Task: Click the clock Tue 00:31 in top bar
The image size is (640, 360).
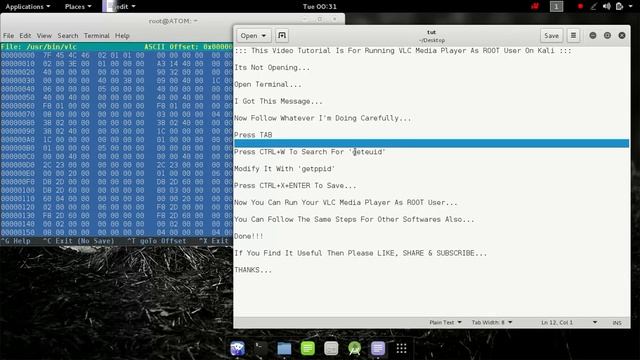Action: (x=320, y=7)
